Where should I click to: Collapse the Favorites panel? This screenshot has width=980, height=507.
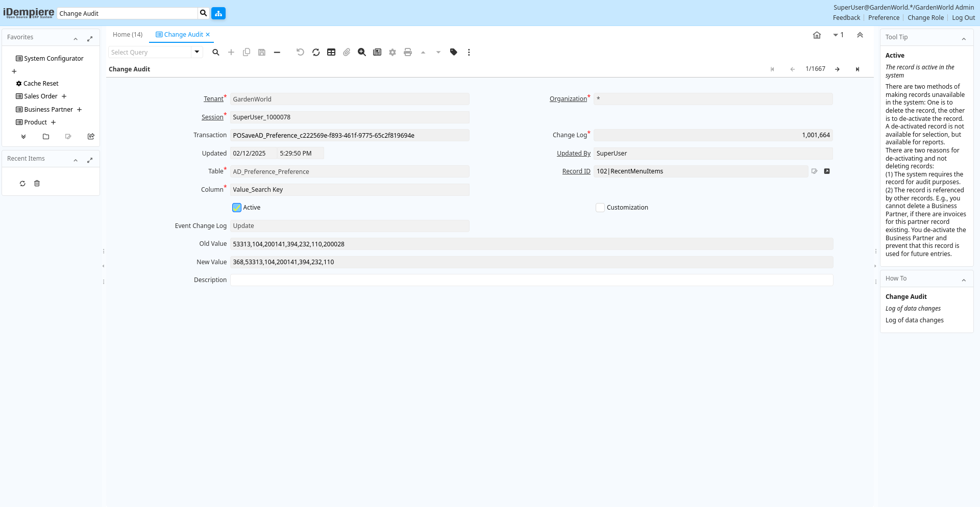coord(76,39)
